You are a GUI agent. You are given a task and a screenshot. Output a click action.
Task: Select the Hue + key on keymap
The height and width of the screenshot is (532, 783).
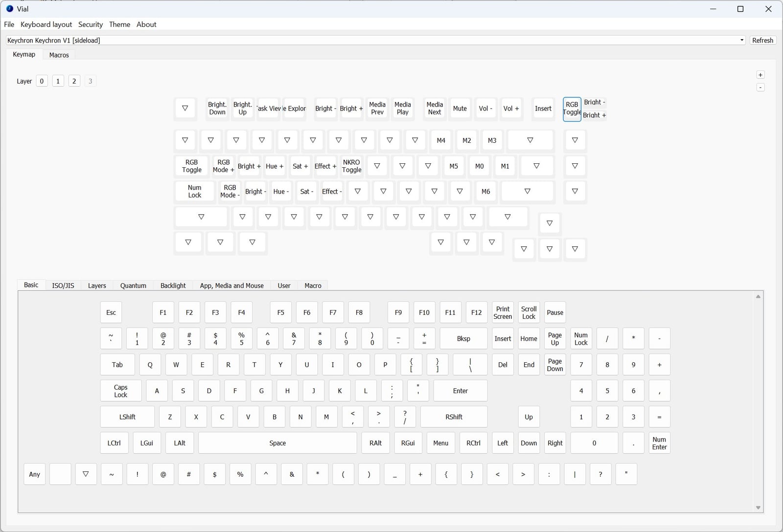pos(275,166)
